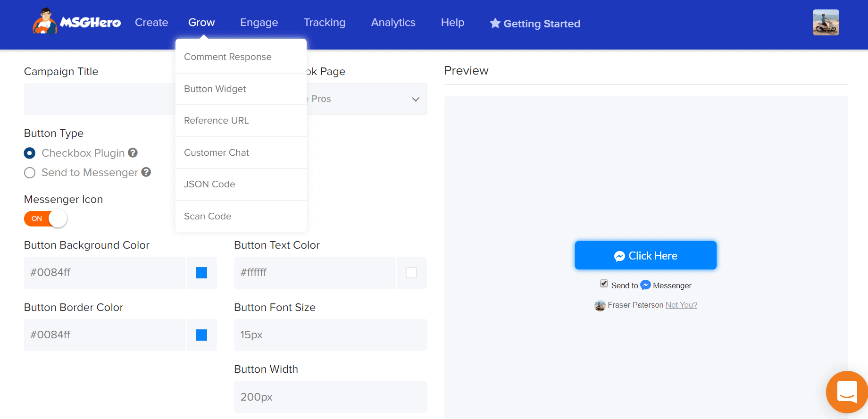868x419 pixels.
Task: Click the Button Width field
Action: pyautogui.click(x=331, y=397)
